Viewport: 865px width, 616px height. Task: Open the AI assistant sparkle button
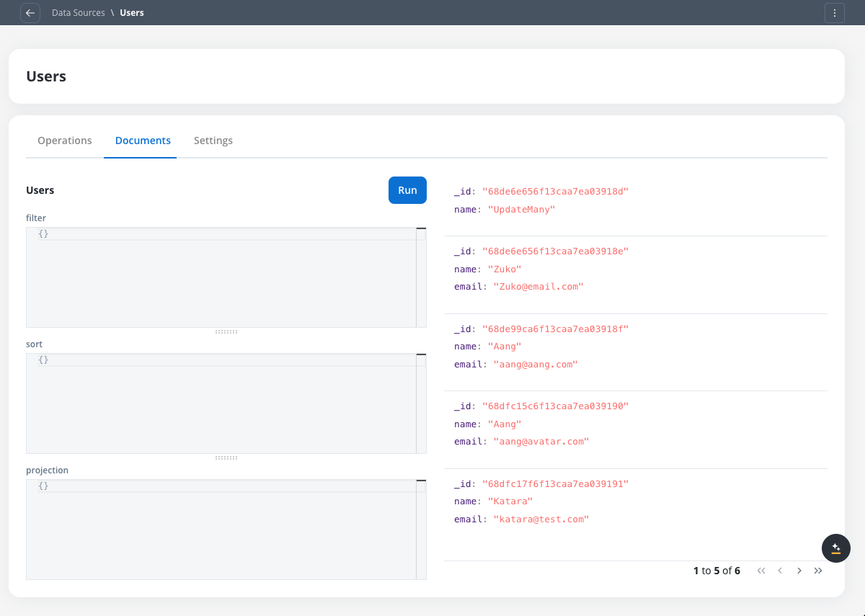pos(836,548)
